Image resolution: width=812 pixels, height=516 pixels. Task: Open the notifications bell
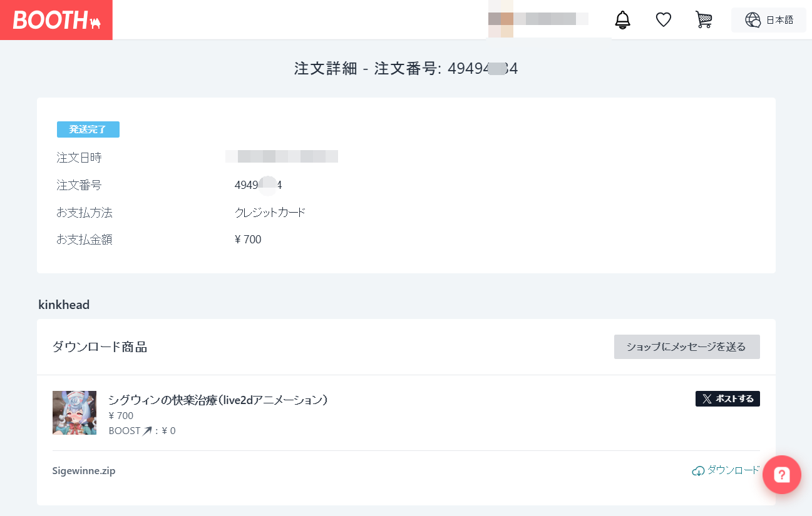point(622,20)
